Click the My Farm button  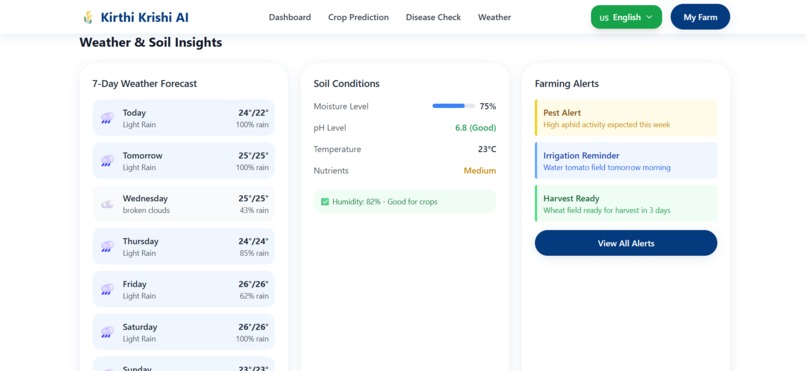coord(700,17)
